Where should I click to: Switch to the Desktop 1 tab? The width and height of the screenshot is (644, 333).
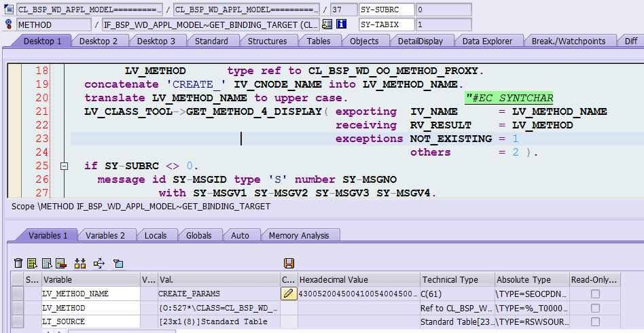tap(42, 41)
